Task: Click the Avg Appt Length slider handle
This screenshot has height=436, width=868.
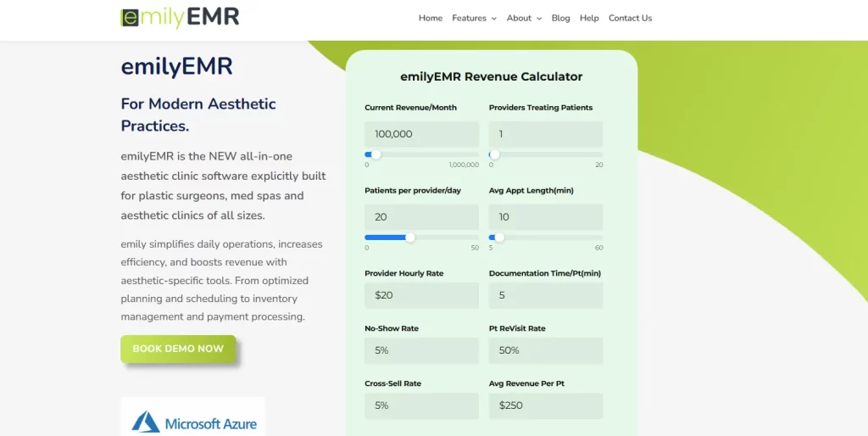Action: tap(499, 238)
